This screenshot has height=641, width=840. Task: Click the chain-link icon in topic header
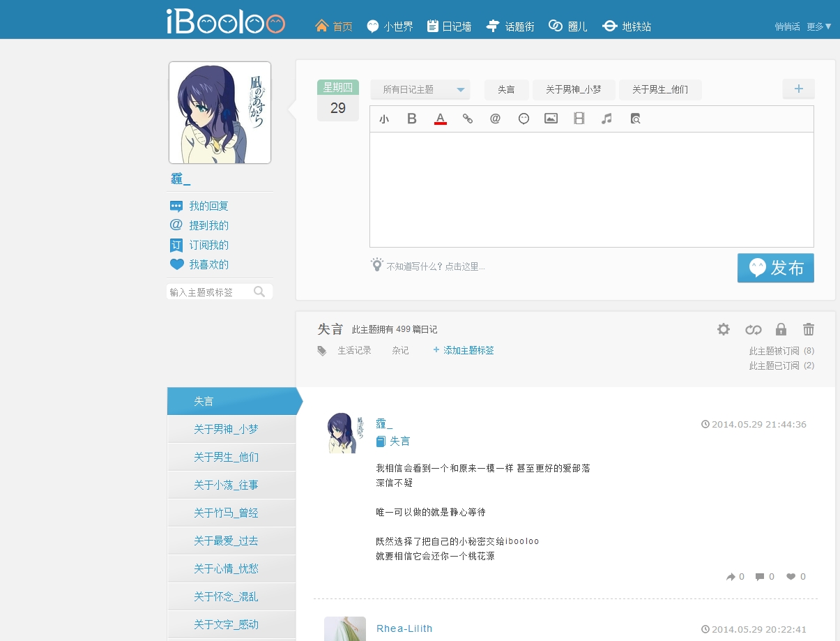[x=753, y=329]
